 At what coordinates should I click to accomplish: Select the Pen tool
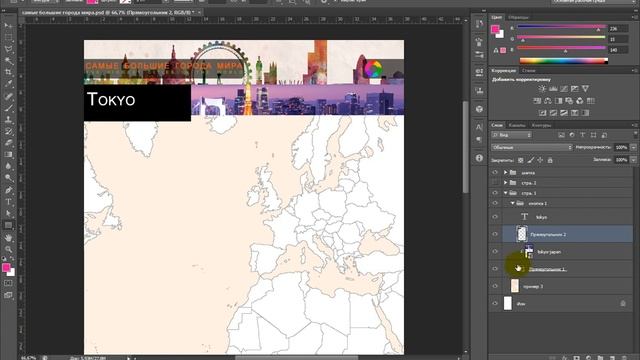8,190
